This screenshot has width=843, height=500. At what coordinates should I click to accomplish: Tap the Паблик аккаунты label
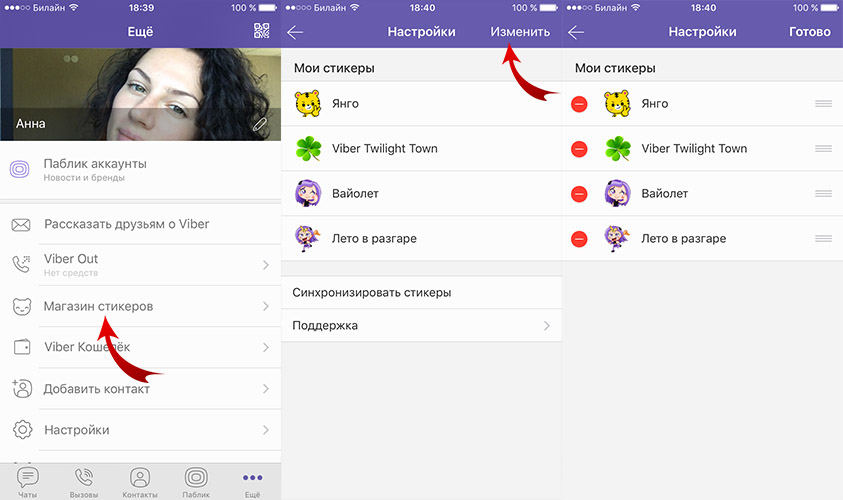coord(95,163)
